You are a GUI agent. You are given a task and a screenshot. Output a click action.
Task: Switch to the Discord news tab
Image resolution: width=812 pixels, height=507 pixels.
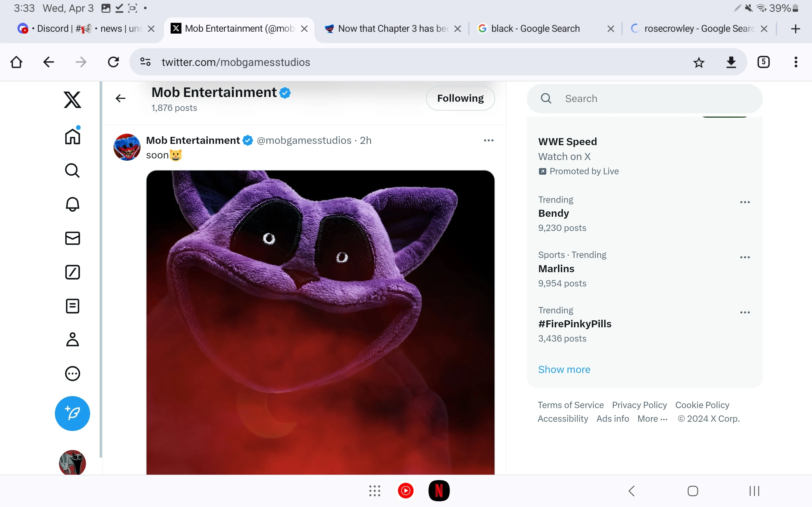click(x=84, y=29)
